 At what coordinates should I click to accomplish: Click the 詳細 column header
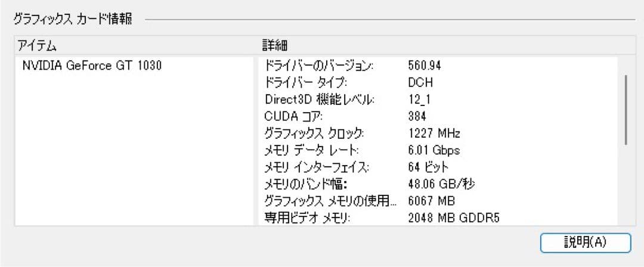coord(274,46)
